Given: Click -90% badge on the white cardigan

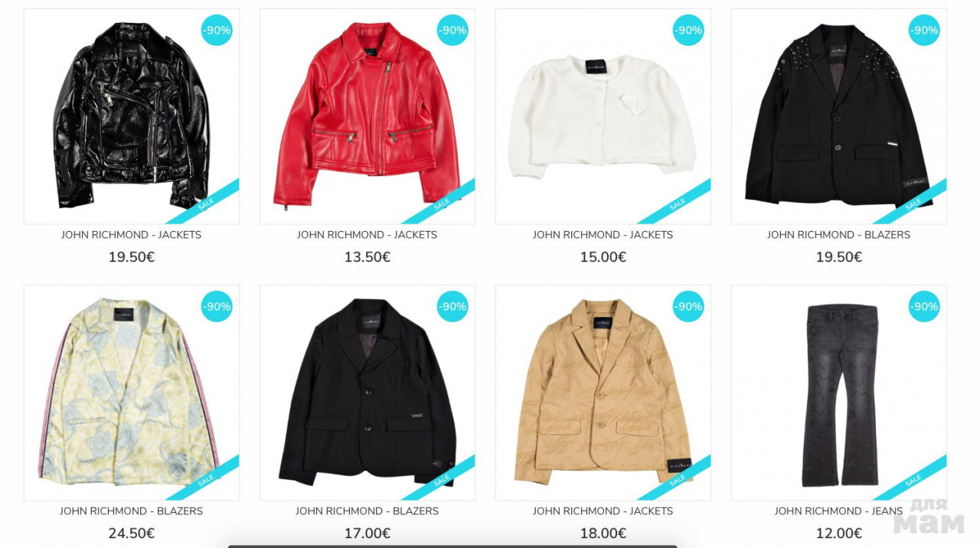Looking at the screenshot, I should point(688,31).
